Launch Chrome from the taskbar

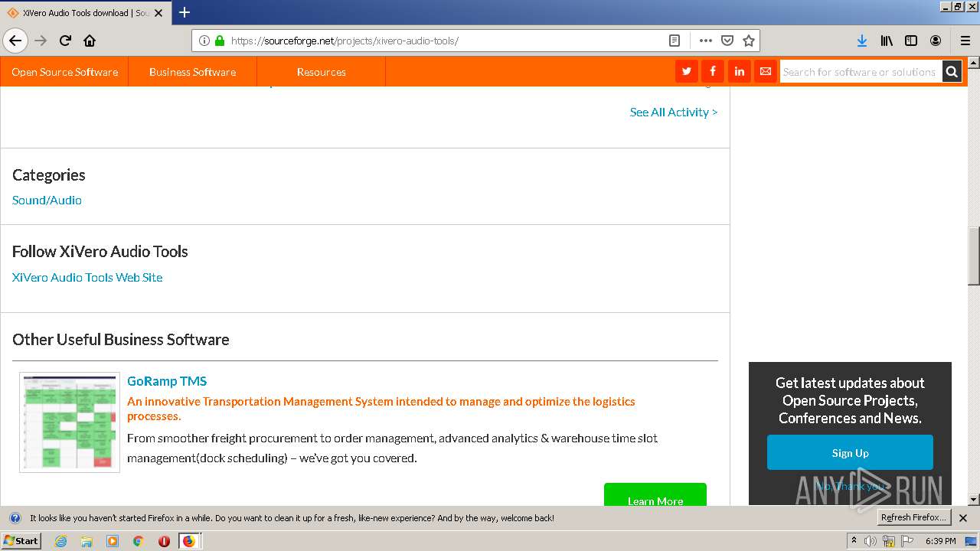click(139, 541)
